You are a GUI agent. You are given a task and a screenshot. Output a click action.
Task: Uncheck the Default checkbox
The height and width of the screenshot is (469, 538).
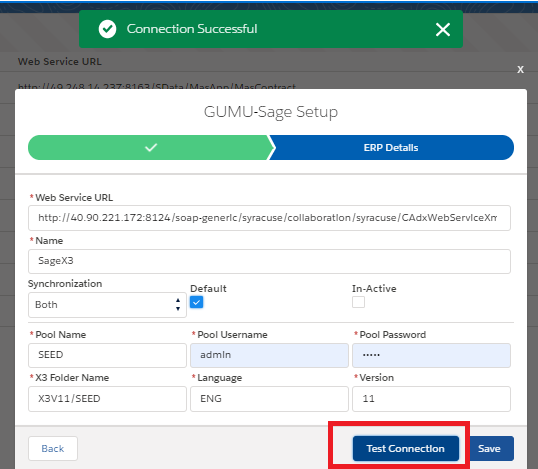click(197, 302)
